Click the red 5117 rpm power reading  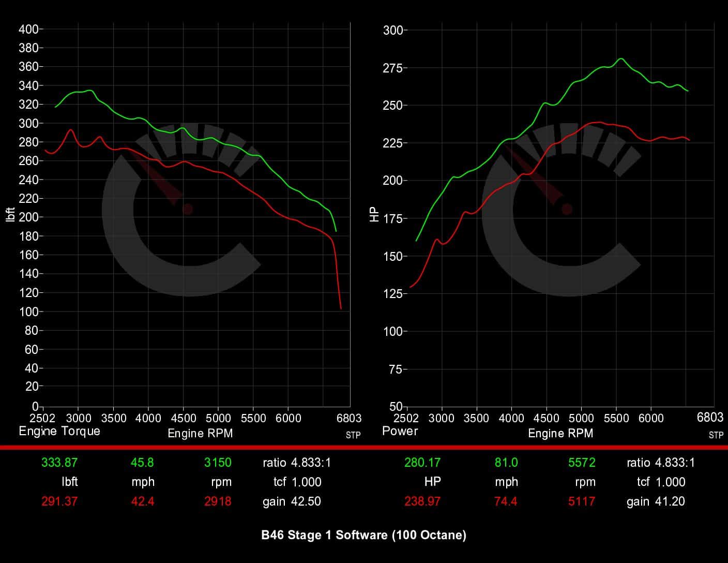click(582, 501)
